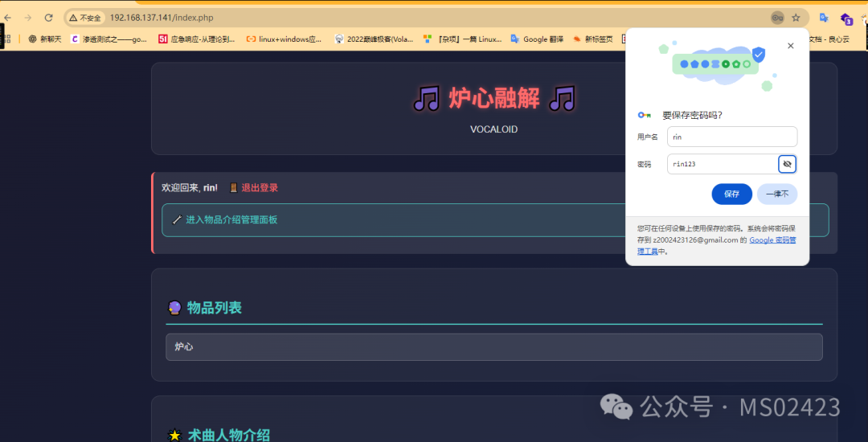Click the 密码 field showing rin123
868x442 pixels.
click(723, 164)
